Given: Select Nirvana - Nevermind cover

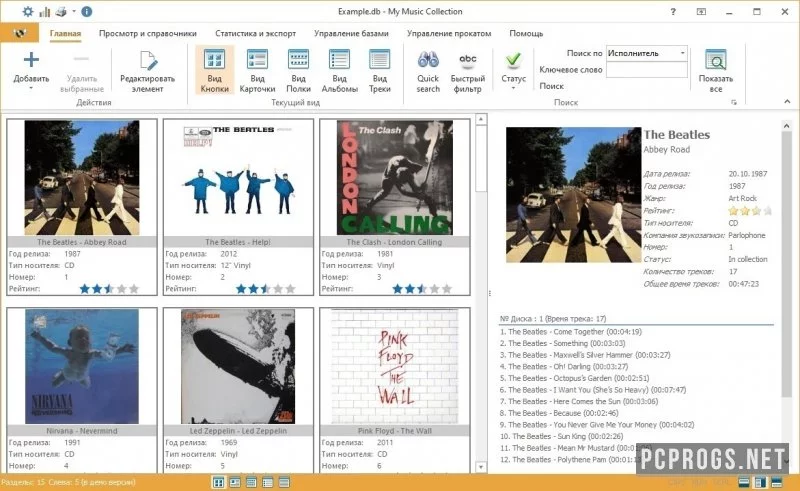Looking at the screenshot, I should pyautogui.click(x=82, y=366).
